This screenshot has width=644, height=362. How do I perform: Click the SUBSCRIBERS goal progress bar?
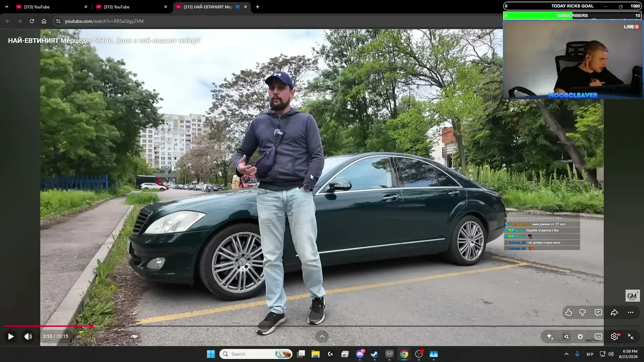point(573,16)
